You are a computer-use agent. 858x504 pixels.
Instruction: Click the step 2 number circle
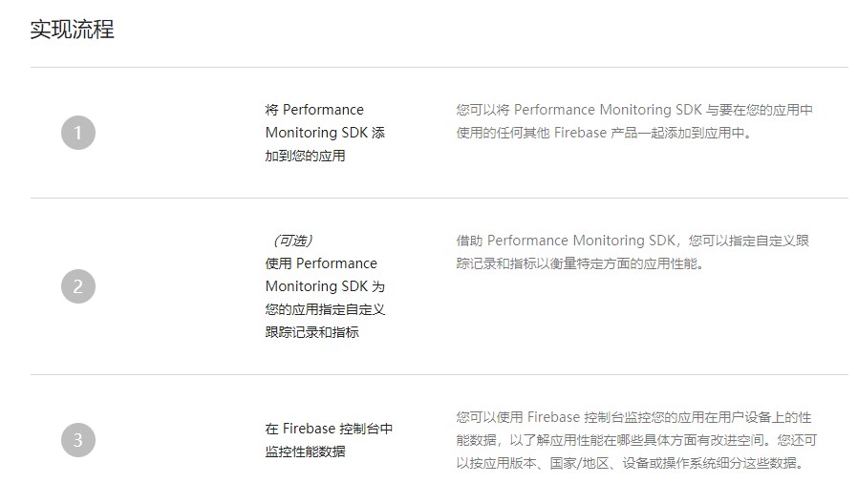coord(78,286)
